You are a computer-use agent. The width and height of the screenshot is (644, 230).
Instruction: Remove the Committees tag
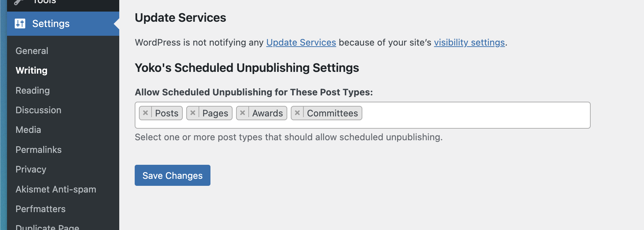(x=297, y=113)
